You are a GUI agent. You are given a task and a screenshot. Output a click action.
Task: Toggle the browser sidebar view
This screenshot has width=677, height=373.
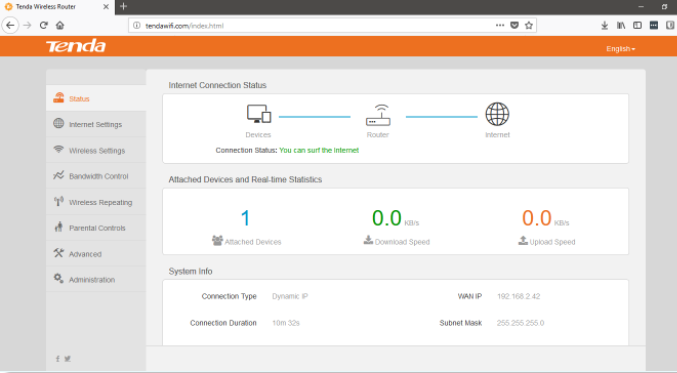[637, 25]
